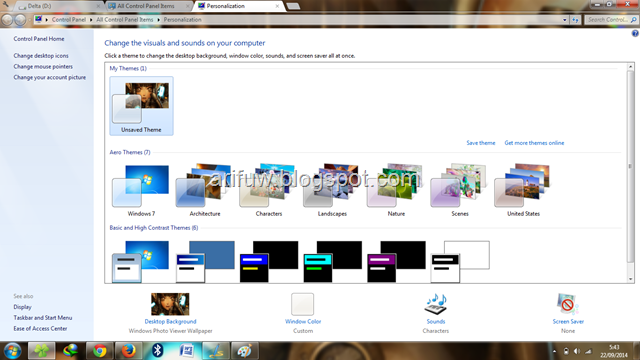Open the Screen Saver icon
This screenshot has width=640, height=360.
[x=568, y=304]
